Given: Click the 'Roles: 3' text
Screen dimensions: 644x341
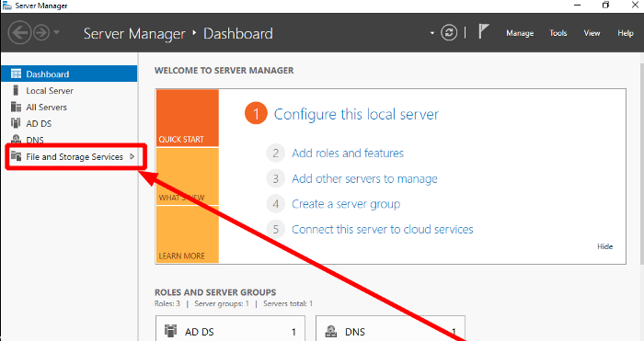Looking at the screenshot, I should pos(167,303).
